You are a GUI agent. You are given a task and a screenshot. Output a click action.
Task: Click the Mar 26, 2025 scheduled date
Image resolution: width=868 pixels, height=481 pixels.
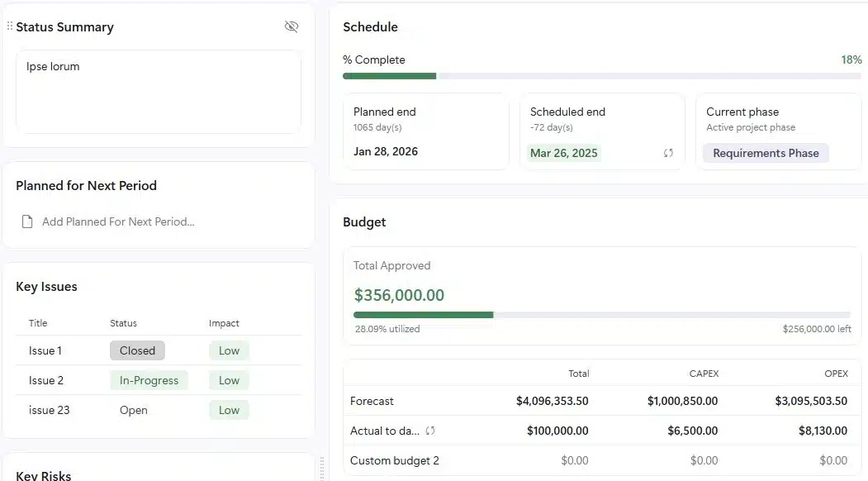pyautogui.click(x=564, y=153)
